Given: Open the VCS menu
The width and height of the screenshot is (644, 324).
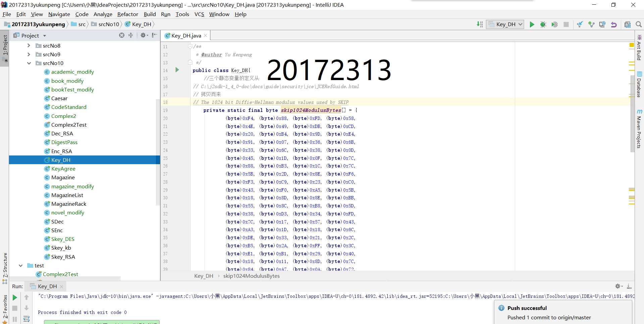Looking at the screenshot, I should 199,14.
